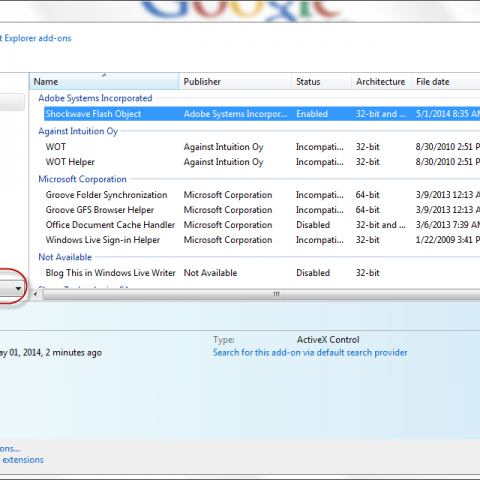Select the WOT add-on row
Image resolution: width=480 pixels, height=480 pixels.
coord(262,147)
